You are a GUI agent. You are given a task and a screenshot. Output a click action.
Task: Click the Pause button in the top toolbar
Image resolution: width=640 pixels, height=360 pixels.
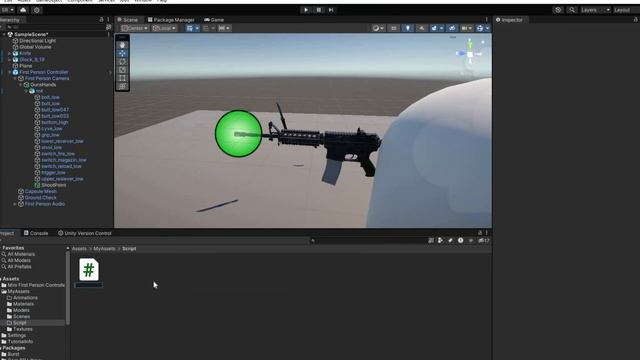318,10
